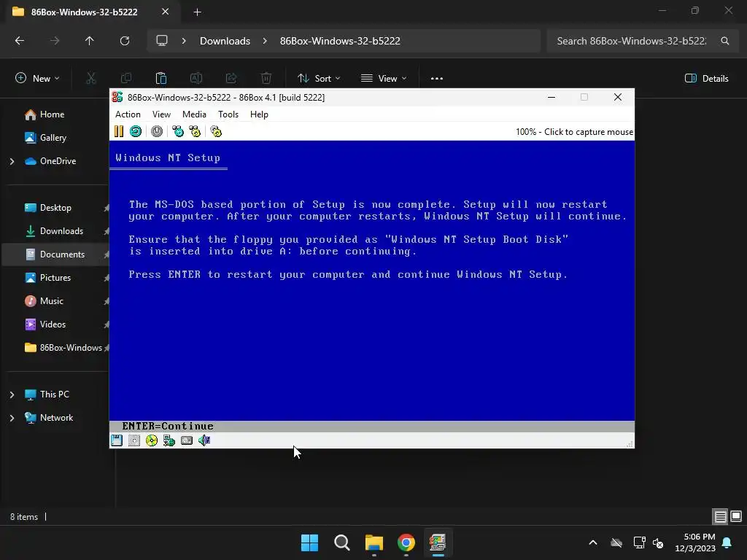Screen dimensions: 747x560
Task: Open the Explorer View layout dropdown
Action: coord(384,79)
